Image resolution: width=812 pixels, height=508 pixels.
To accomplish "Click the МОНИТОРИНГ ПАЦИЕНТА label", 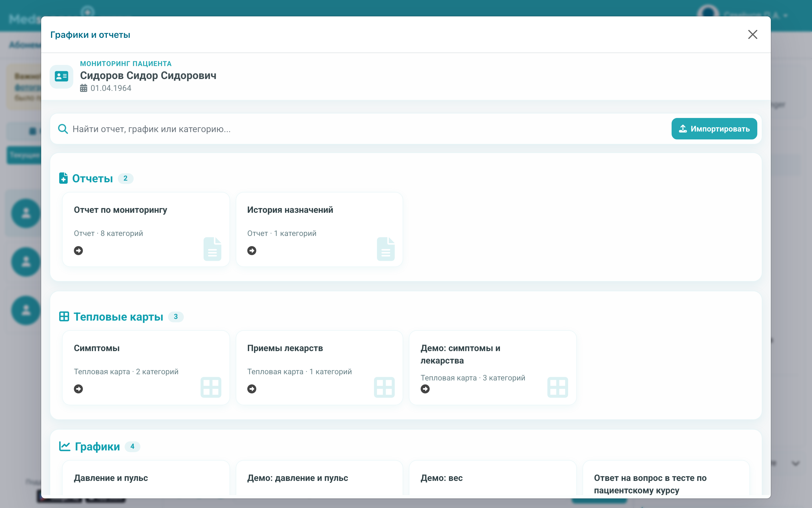I will tap(125, 63).
